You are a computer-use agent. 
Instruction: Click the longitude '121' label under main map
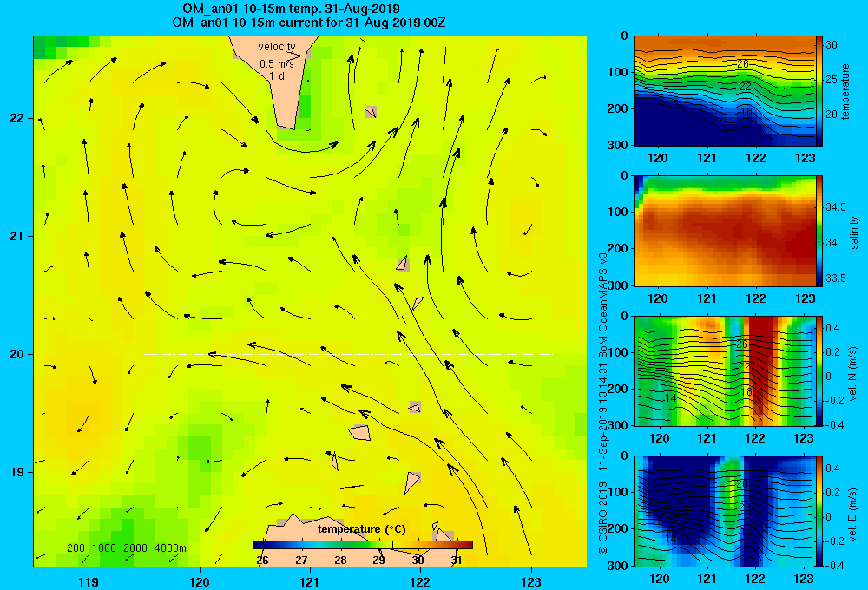tap(310, 581)
